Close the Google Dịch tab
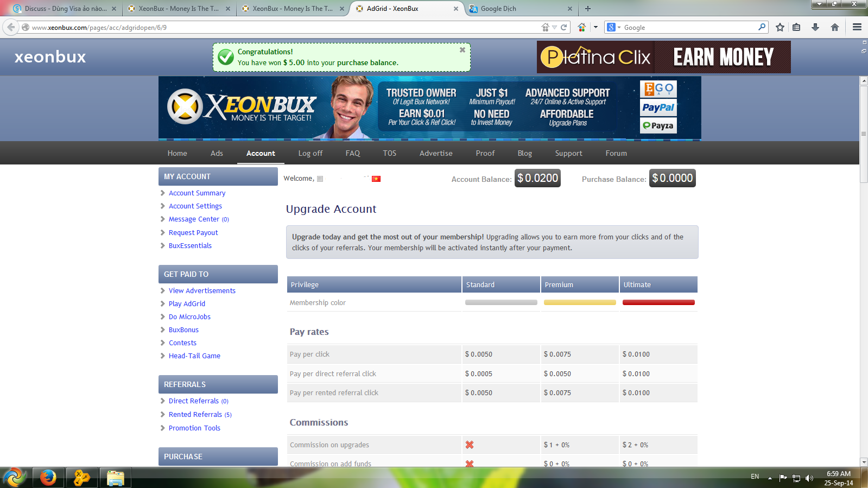 pyautogui.click(x=570, y=9)
